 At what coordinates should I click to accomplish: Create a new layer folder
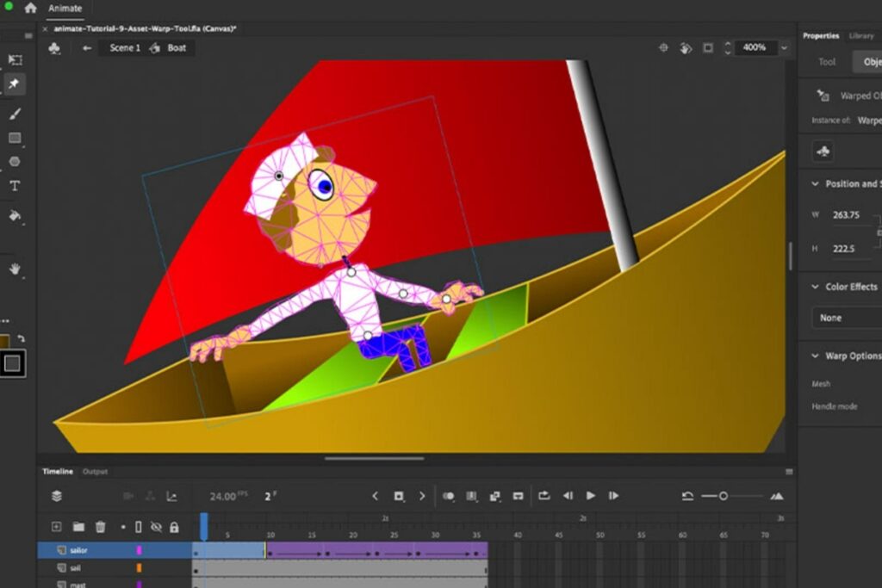(x=78, y=527)
